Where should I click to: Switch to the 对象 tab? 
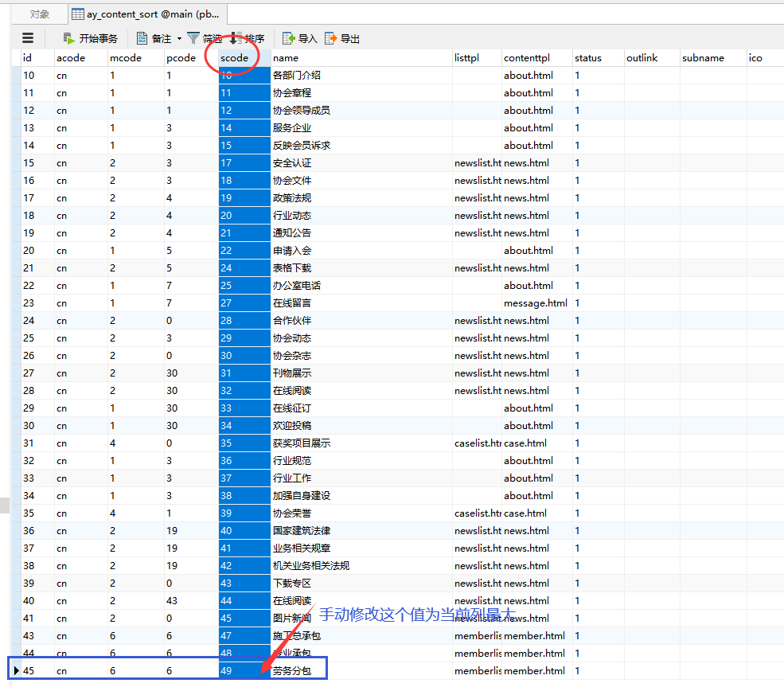[39, 14]
